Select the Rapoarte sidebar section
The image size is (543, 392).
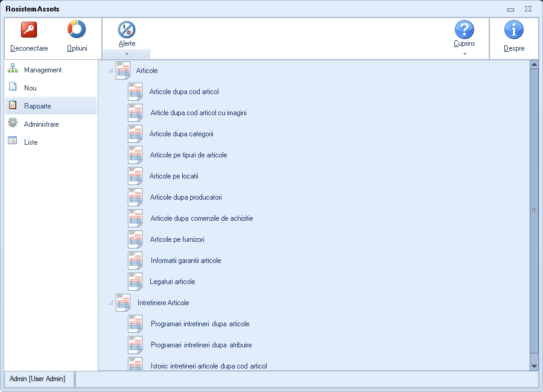pyautogui.click(x=37, y=106)
